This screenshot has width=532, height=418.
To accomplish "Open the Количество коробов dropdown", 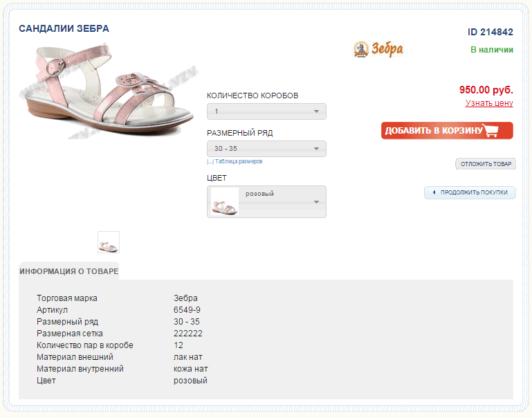I will point(266,111).
